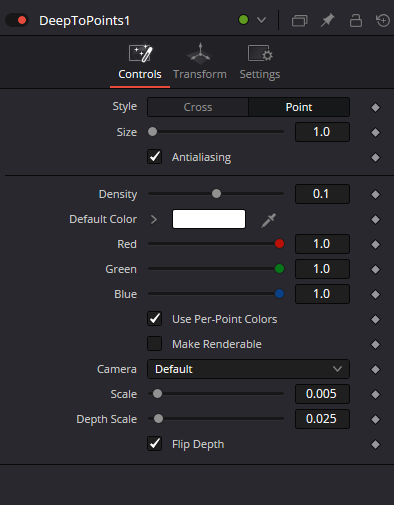Add keyframe diamond for Antialiasing
This screenshot has width=394, height=505.
pyautogui.click(x=375, y=157)
